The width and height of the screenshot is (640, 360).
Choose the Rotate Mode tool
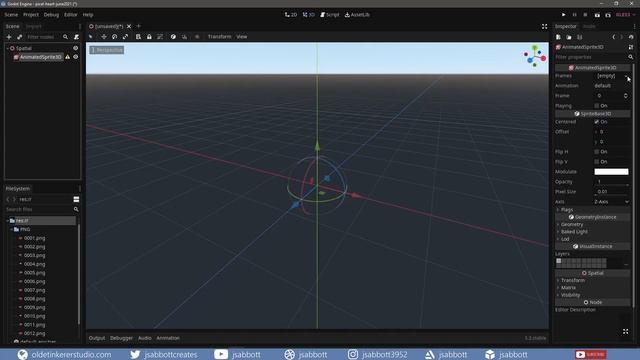[115, 37]
